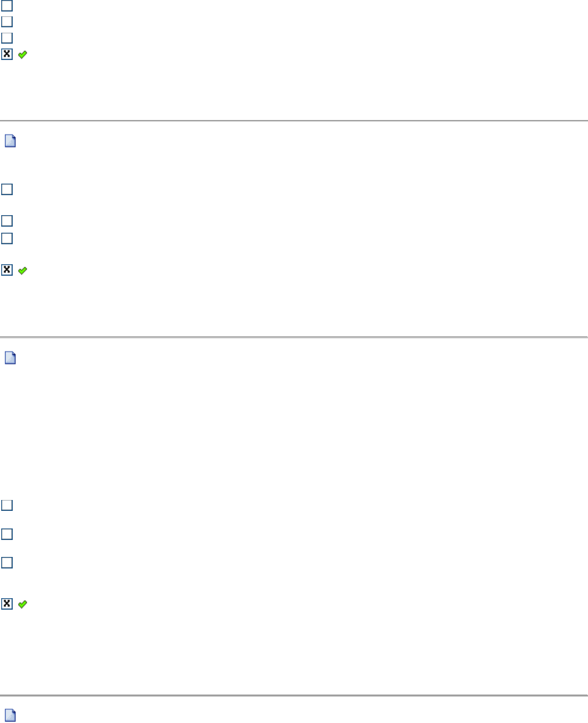The image size is (588, 723).
Task: Tick the first empty checkbox at the very top
Action: pos(7,5)
